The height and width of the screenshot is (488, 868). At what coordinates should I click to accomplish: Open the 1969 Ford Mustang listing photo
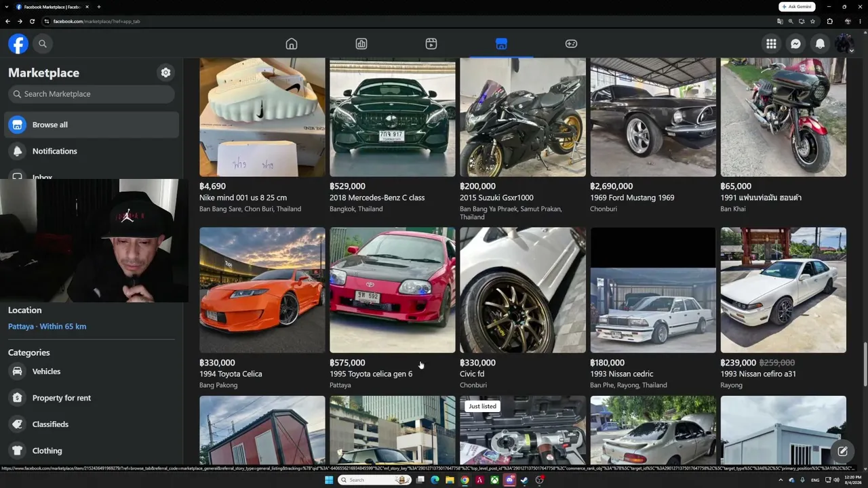[653, 117]
